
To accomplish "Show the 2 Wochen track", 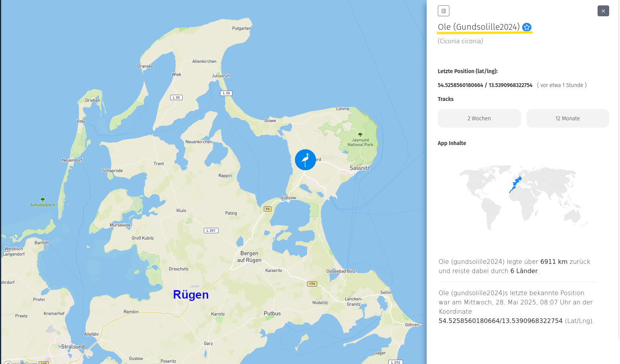I will 479,118.
